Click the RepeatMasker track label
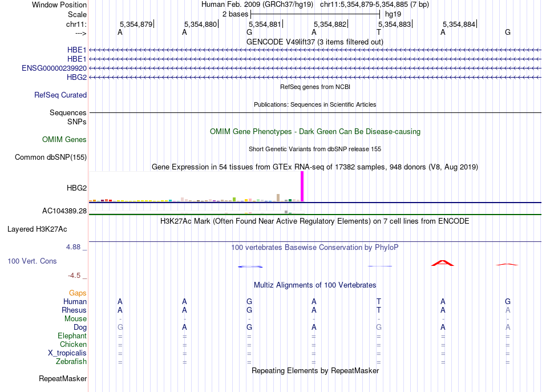Viewport: 542px width, 392px height. pos(63,378)
